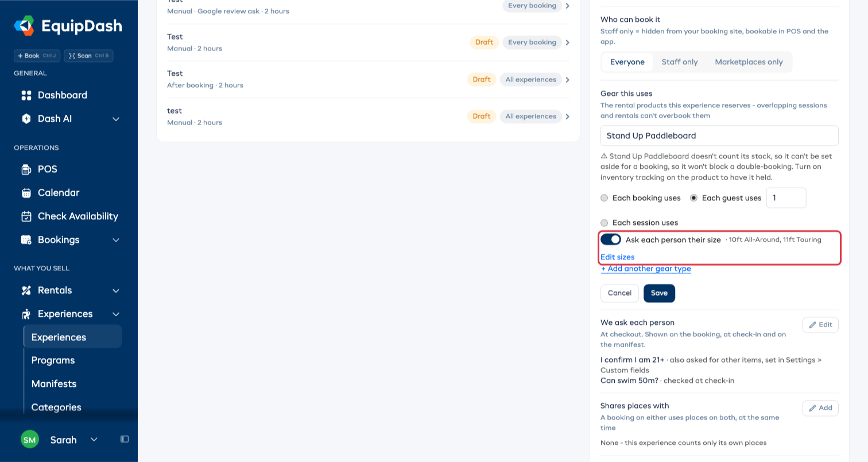Click the Check Availability calendar-check icon

click(x=26, y=216)
